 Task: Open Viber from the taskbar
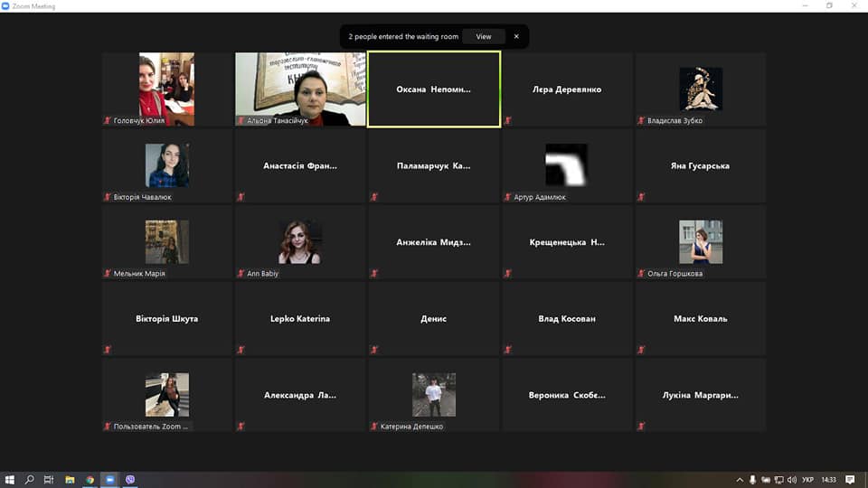[x=131, y=480]
